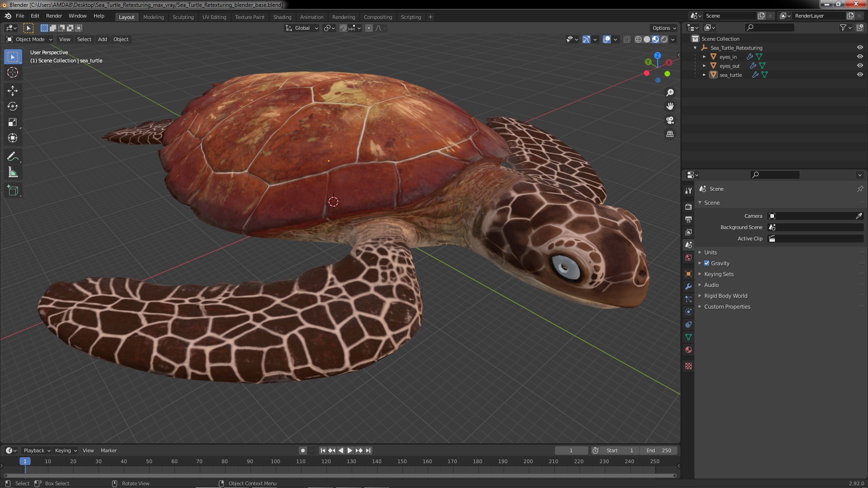Open the Object Mode dropdown

tap(29, 39)
